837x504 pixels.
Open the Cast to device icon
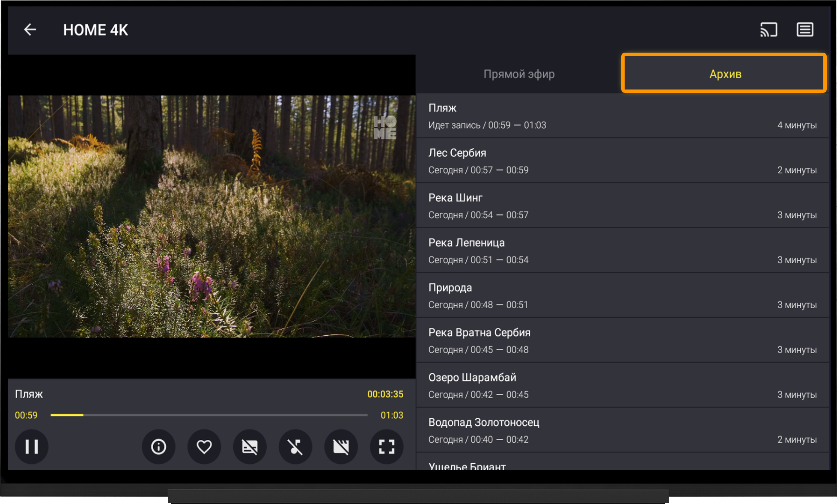coord(768,30)
